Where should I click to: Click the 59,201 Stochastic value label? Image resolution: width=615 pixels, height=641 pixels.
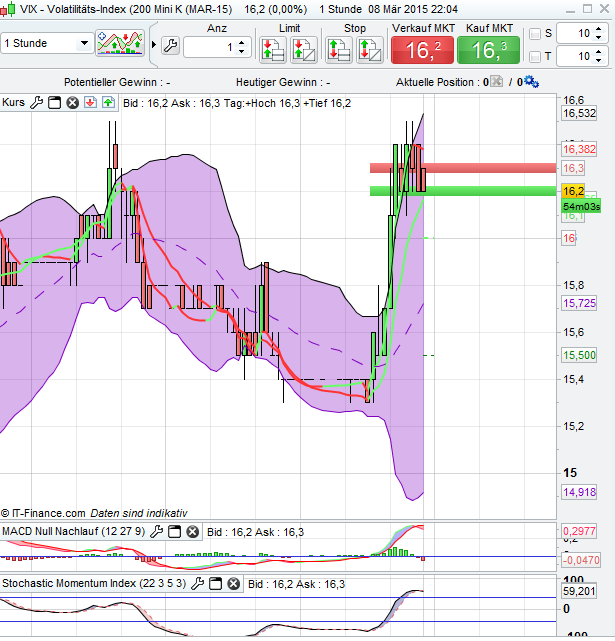(x=579, y=591)
